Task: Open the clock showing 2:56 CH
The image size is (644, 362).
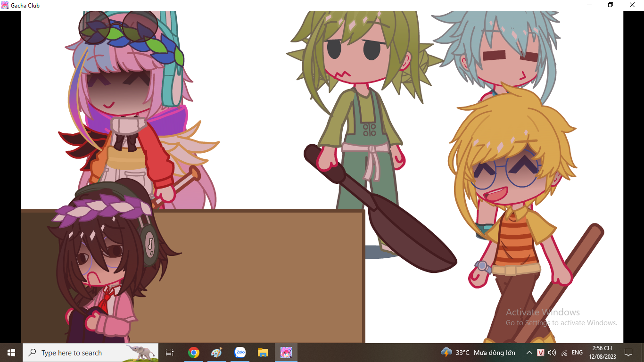Action: pos(602,353)
